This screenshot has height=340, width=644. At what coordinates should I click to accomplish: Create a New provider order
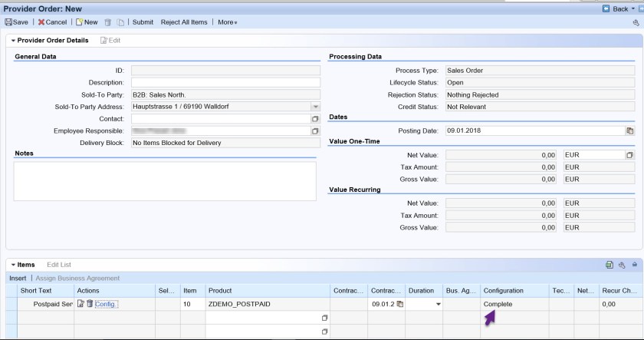coord(86,22)
